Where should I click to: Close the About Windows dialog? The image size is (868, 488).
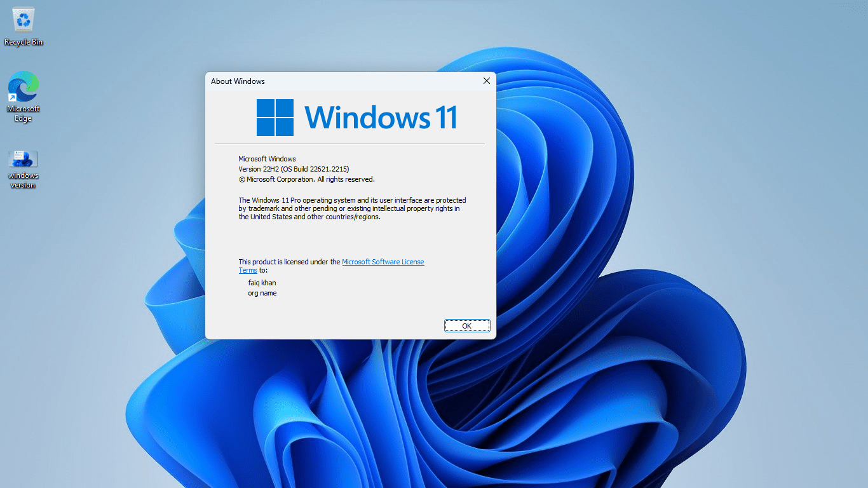click(x=486, y=81)
